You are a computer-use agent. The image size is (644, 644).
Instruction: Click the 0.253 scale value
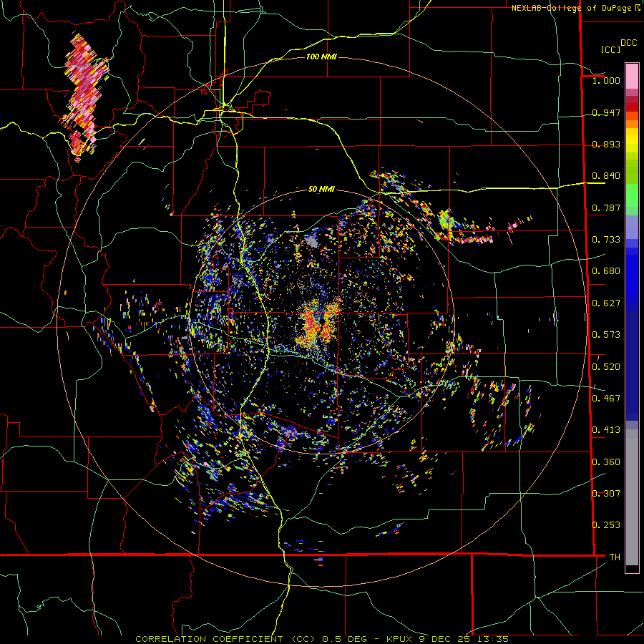(606, 525)
